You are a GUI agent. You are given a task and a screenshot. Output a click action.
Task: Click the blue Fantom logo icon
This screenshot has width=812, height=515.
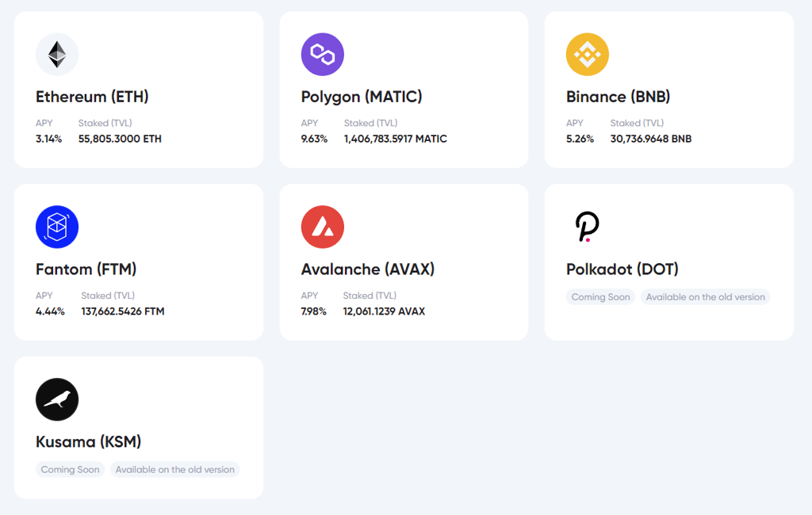57,227
